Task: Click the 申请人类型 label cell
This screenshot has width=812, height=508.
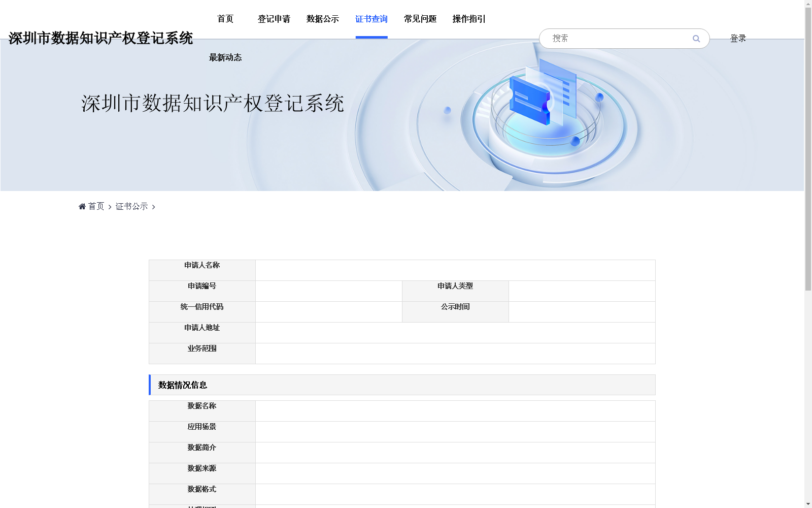Action: click(455, 291)
